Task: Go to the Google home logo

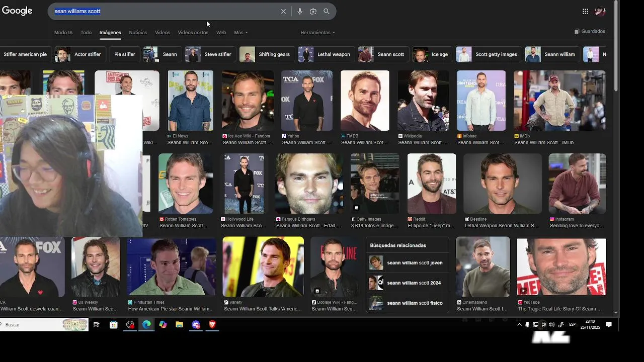Action: click(17, 11)
